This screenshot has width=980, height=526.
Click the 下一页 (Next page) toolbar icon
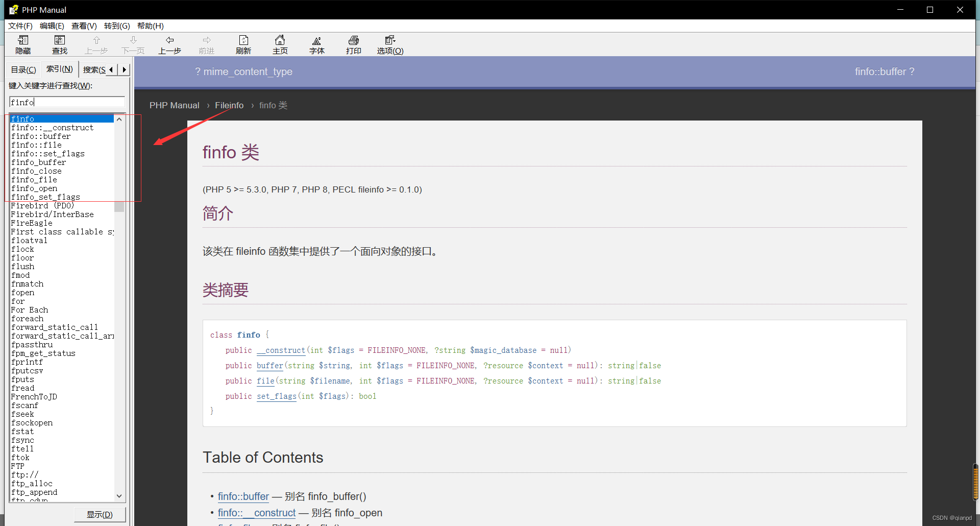click(x=133, y=44)
